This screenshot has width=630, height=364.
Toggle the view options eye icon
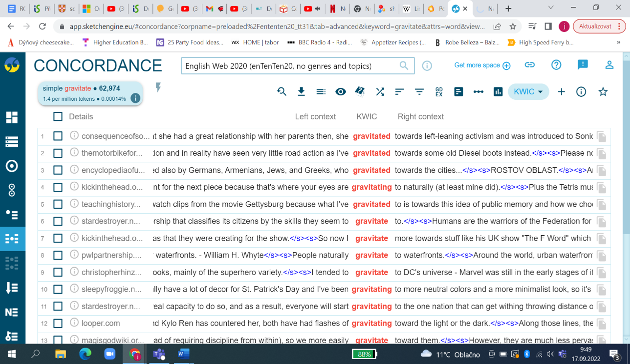point(341,91)
